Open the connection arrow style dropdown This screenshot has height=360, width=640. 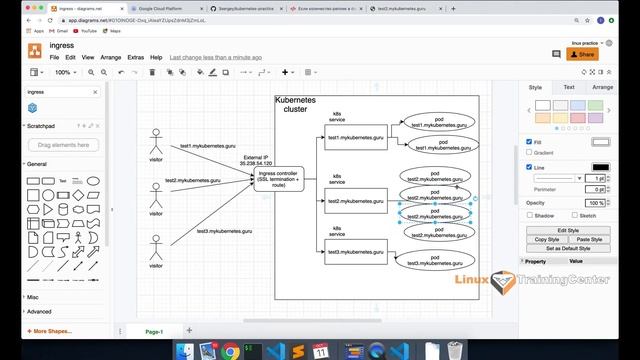(x=246, y=72)
